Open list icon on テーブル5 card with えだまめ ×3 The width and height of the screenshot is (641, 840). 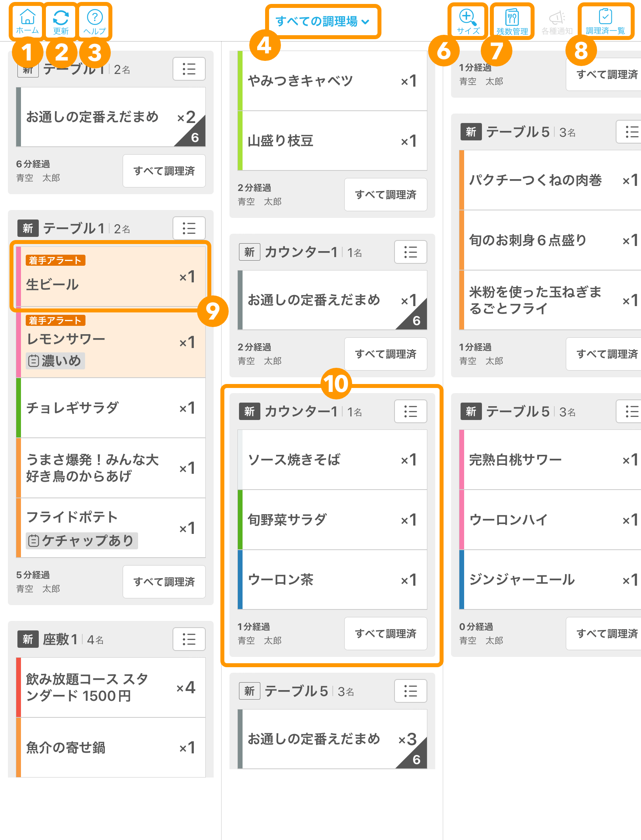411,691
